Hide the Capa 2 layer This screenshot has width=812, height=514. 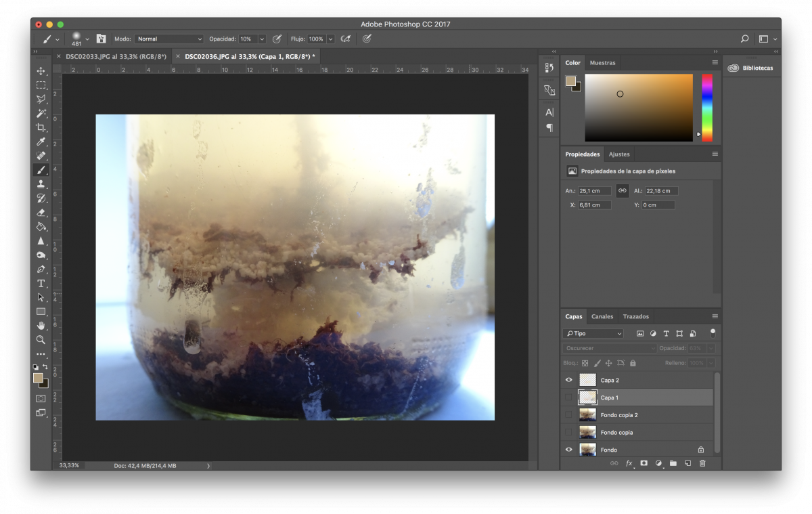[568, 380]
